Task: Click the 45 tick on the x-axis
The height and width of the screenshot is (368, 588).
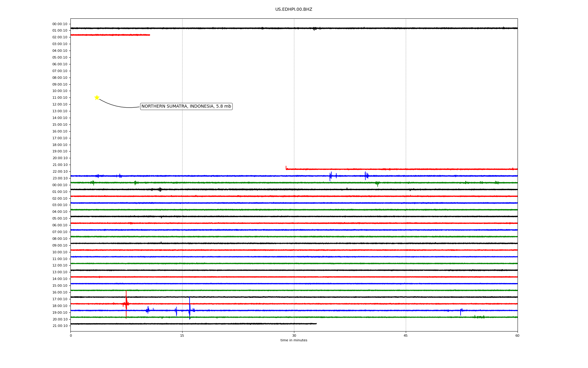Action: click(406, 335)
